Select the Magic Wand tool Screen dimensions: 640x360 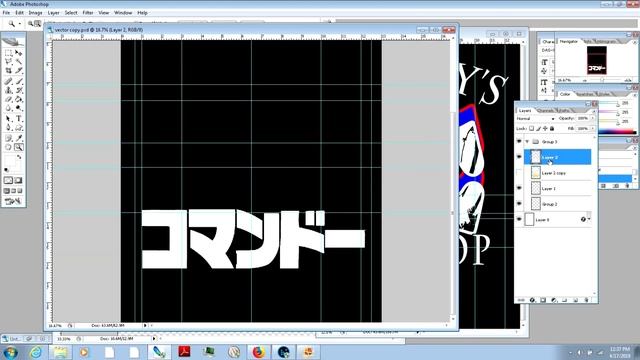pyautogui.click(x=18, y=62)
